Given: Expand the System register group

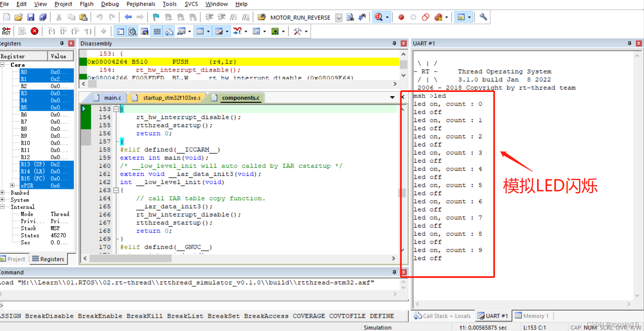Looking at the screenshot, I should 2,199.
